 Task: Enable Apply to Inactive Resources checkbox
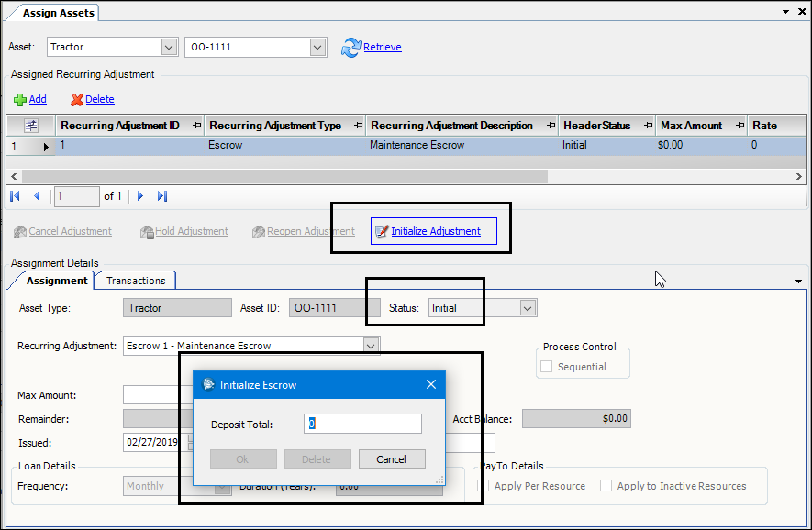(x=606, y=485)
